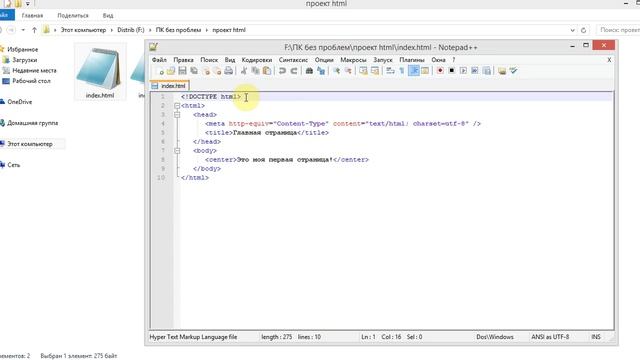Toggle show all characters pilcrow button
The width and height of the screenshot is (640, 360).
pyautogui.click(x=402, y=71)
